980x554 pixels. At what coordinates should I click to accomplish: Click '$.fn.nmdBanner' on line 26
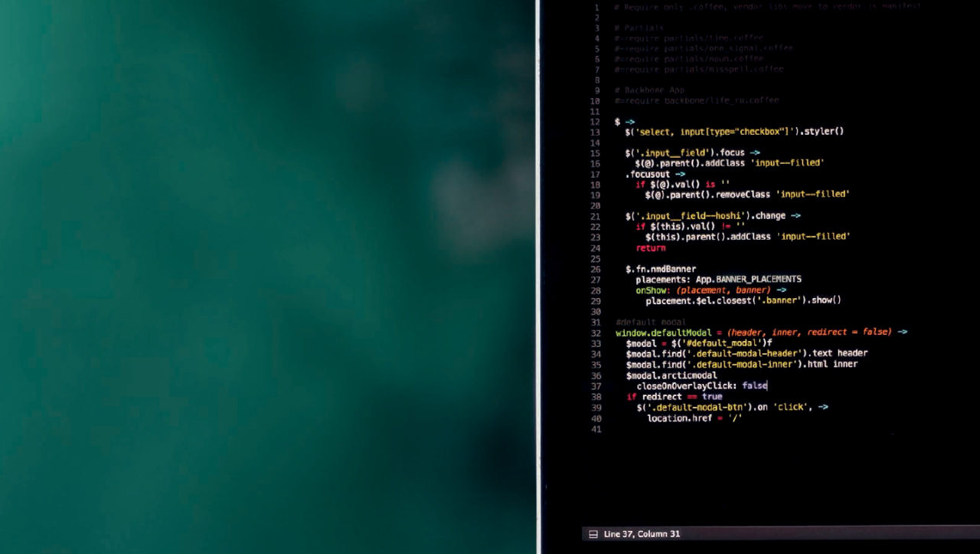660,269
